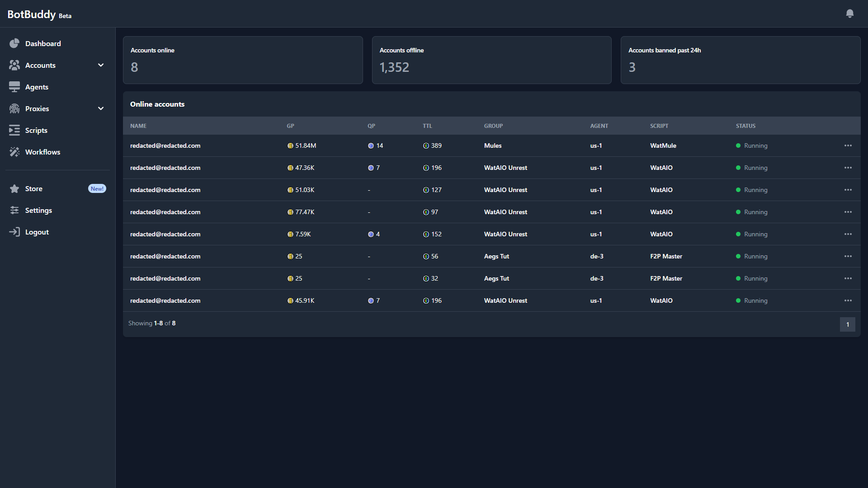Viewport: 868px width, 488px height.
Task: Open actions menu for the WatMule account
Action: (848, 145)
